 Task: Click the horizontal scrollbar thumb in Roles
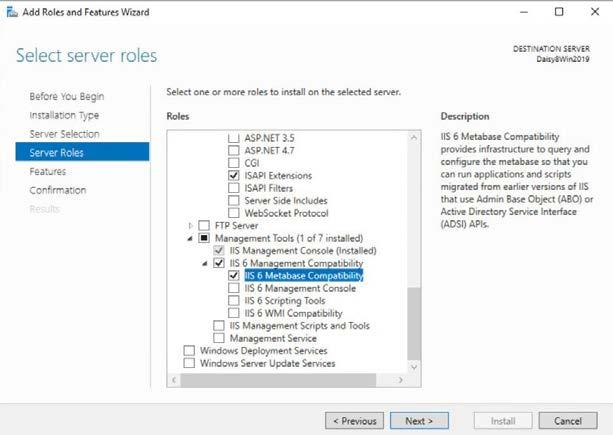[278, 380]
